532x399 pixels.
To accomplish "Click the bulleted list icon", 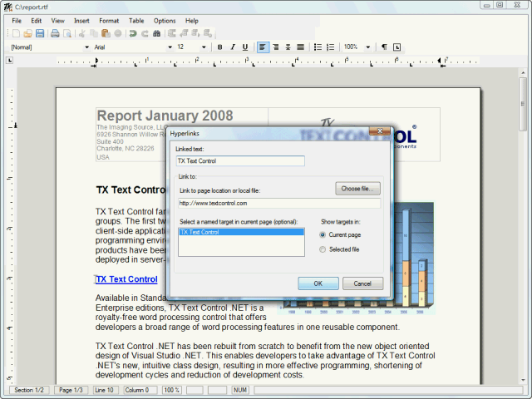I will (x=318, y=47).
